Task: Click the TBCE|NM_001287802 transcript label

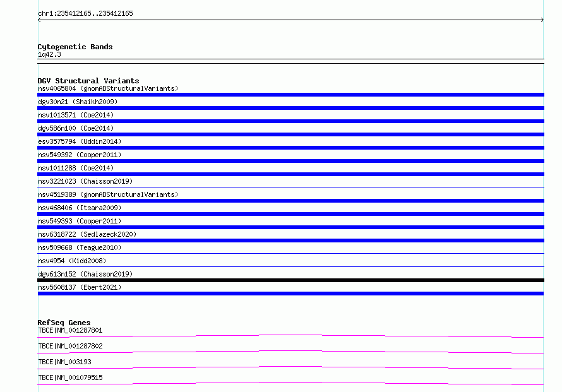Action: [70, 346]
